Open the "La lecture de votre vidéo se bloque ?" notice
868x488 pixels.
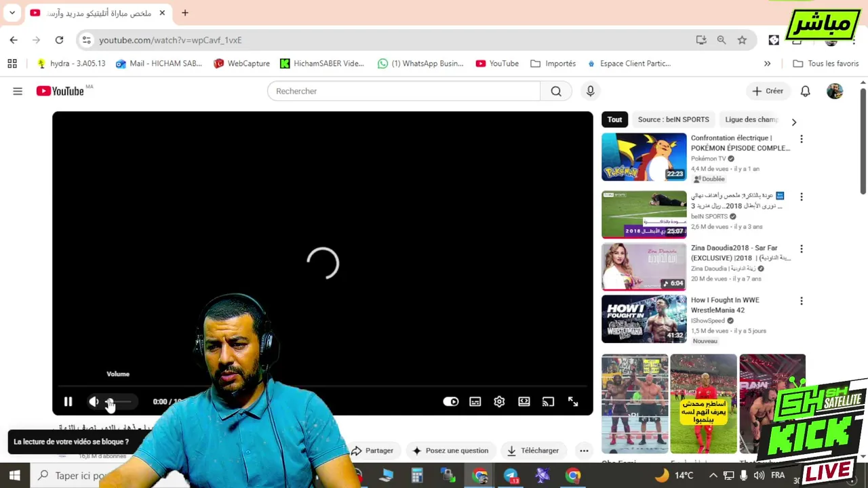click(71, 442)
